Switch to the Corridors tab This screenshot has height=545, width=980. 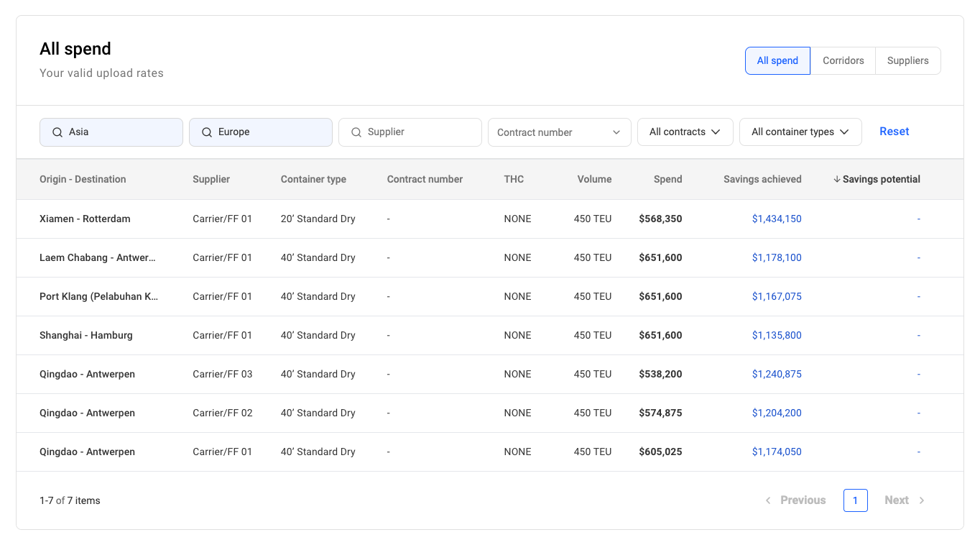point(843,60)
